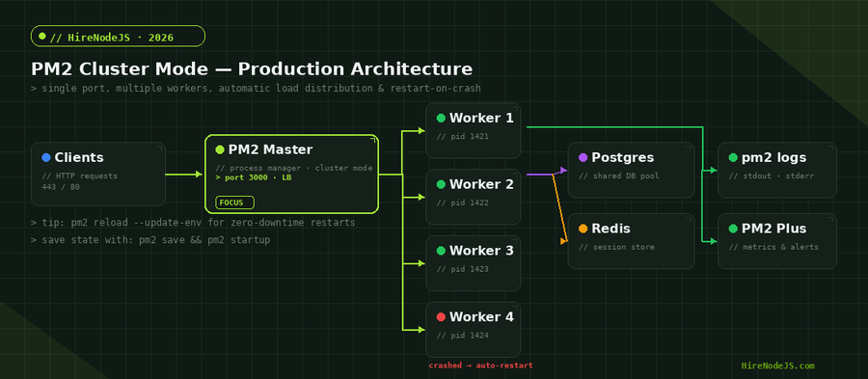Click the pm2 logs title
The width and height of the screenshot is (868, 379).
[773, 158]
